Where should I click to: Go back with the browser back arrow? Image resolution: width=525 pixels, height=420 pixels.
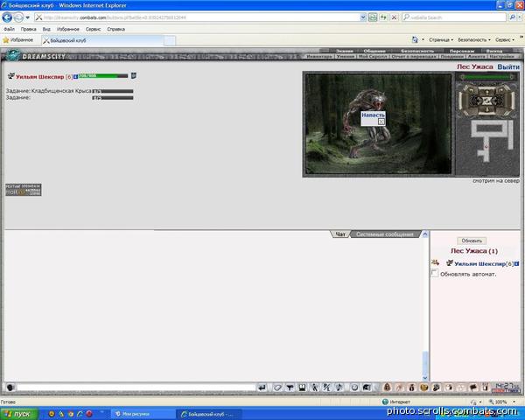click(7, 17)
